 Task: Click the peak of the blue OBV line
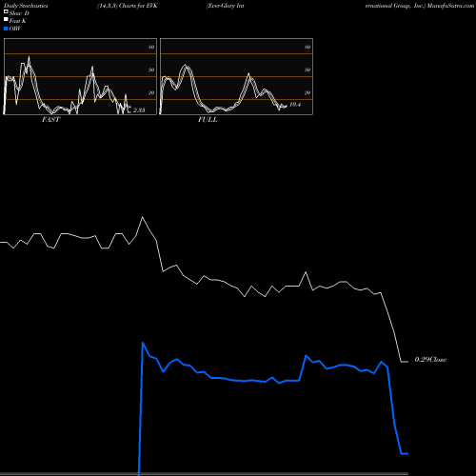[x=143, y=343]
